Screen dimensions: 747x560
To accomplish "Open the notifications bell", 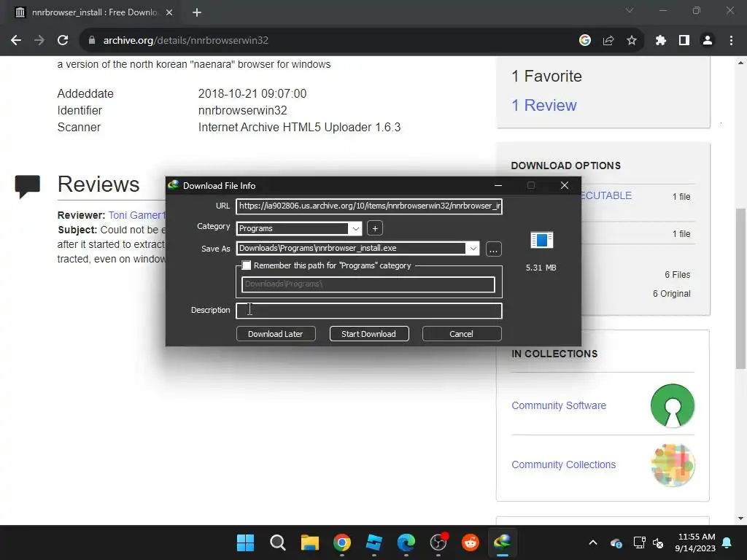I will 727,542.
